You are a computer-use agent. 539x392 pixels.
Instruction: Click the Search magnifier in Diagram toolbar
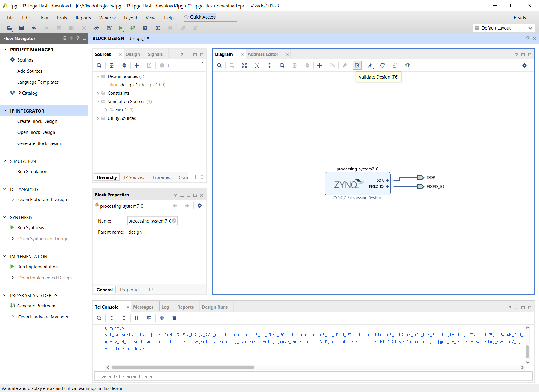pyautogui.click(x=282, y=65)
